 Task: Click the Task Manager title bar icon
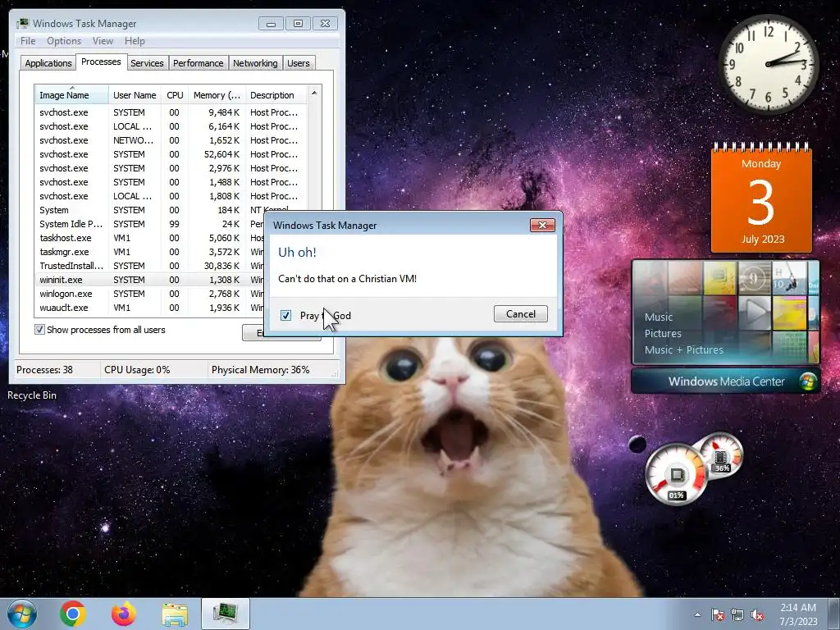[22, 23]
